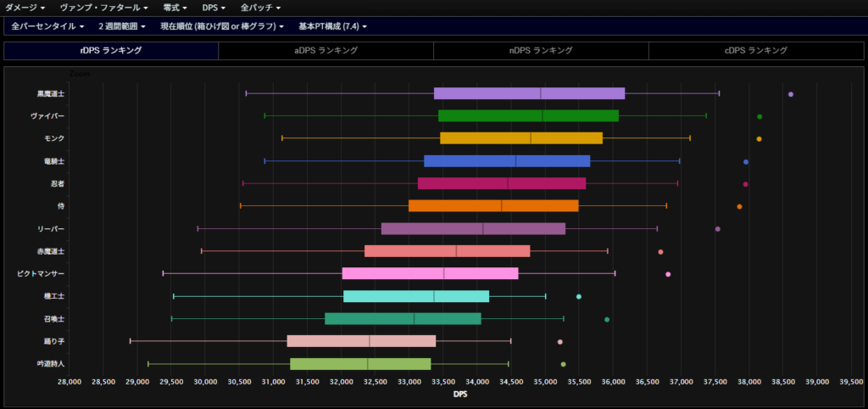This screenshot has height=409, width=868.
Task: Click the pink ピクトマンサー outlier dot
Action: (x=668, y=274)
